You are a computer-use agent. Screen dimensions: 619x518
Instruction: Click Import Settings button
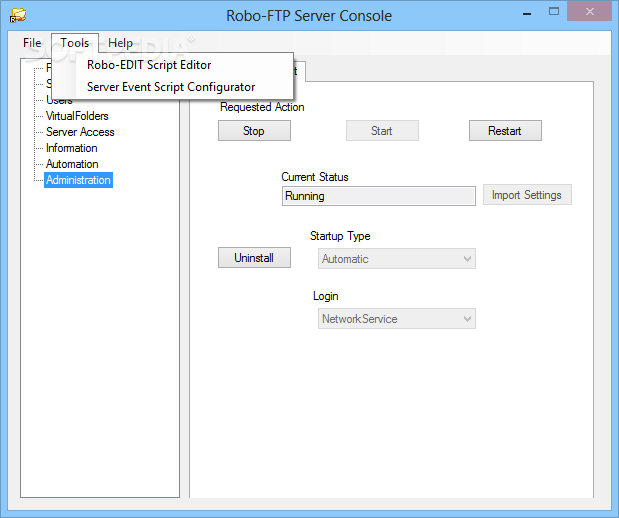[x=527, y=195]
